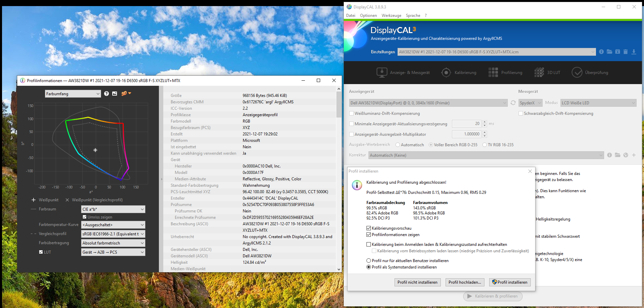Open the Korrektur Automatisch (Keine) dropdown
Screen dimensions: 644x308
pyautogui.click(x=486, y=155)
